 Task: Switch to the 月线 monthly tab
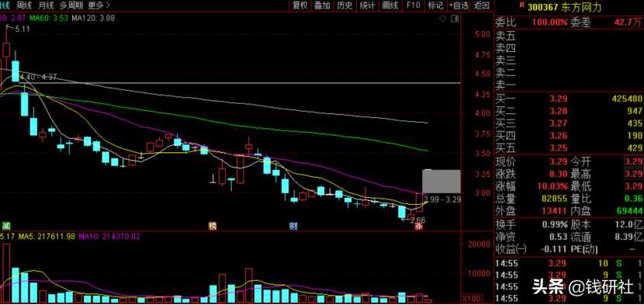(x=46, y=5)
